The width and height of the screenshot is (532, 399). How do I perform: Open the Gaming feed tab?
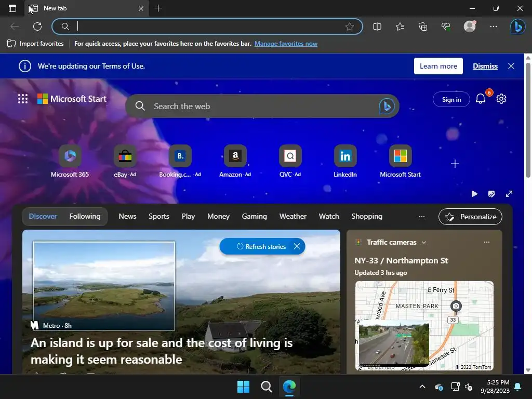[x=255, y=217]
